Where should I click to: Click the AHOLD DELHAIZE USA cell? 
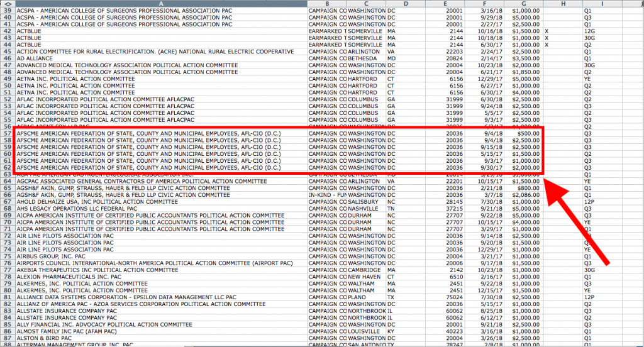tap(162, 202)
